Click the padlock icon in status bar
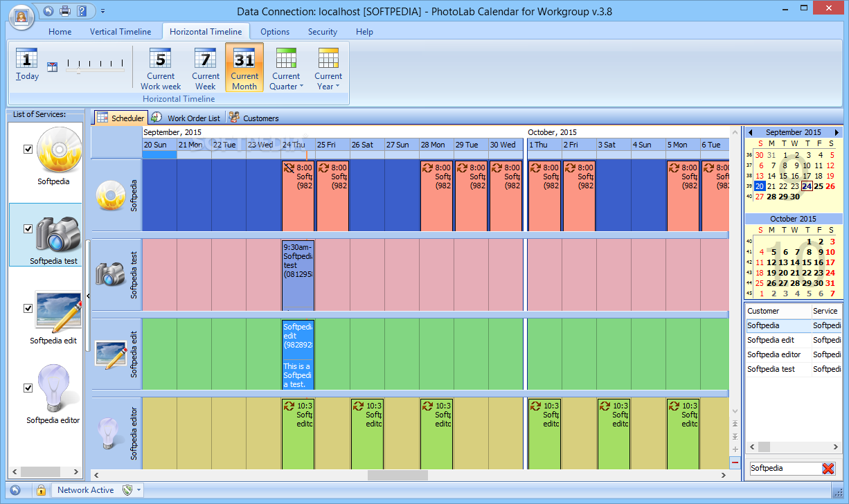The width and height of the screenshot is (849, 504). [41, 490]
